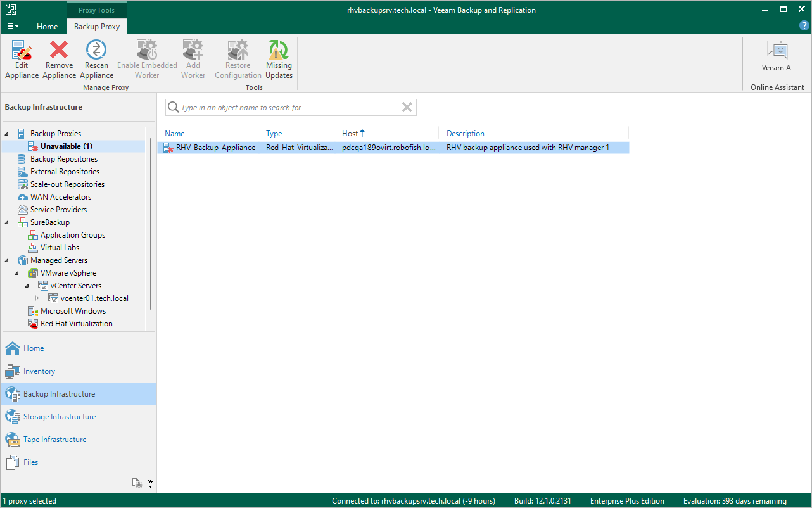Click the 'Evaluation: 393 days remaining' status text
812x508 pixels.
pyautogui.click(x=735, y=501)
